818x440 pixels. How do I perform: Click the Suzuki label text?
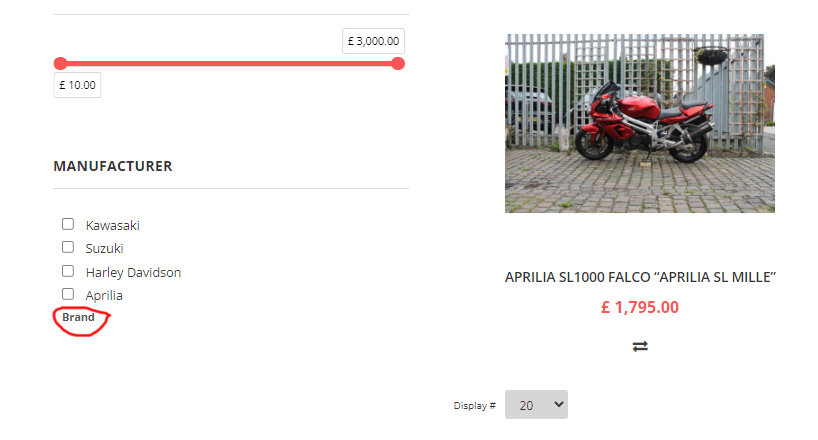click(104, 248)
